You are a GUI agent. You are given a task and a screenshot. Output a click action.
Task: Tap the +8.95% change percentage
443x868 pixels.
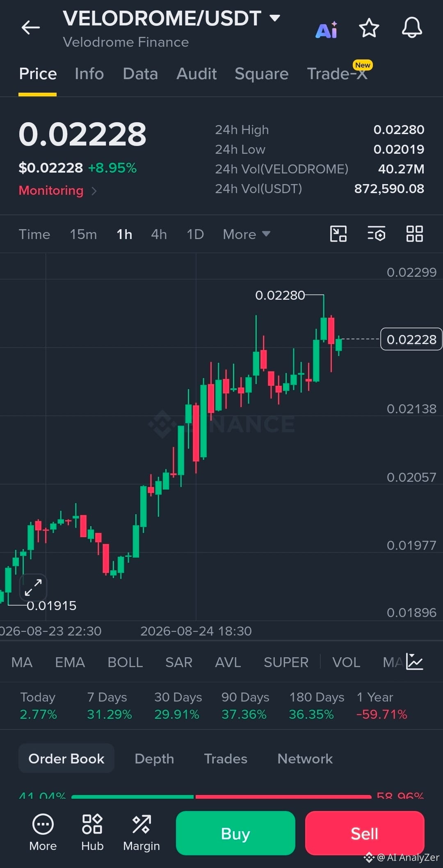click(112, 168)
